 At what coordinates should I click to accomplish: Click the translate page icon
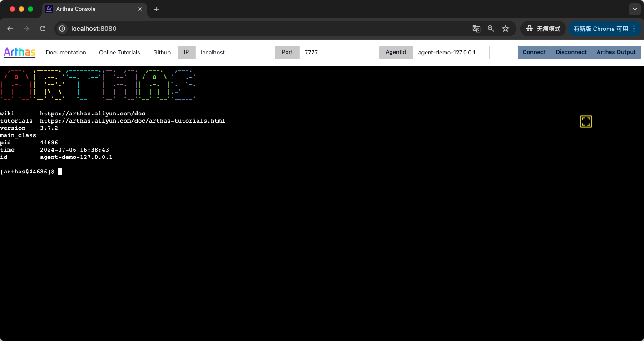coord(476,29)
